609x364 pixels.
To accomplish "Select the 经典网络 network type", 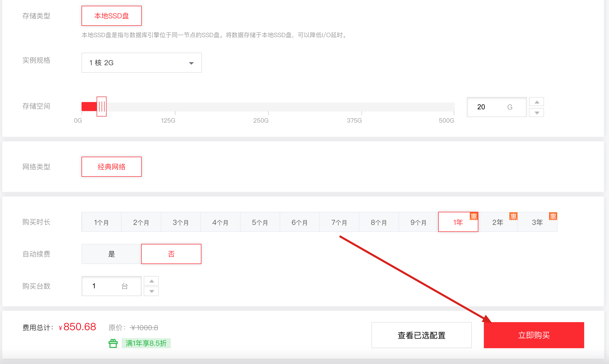I will coord(111,167).
